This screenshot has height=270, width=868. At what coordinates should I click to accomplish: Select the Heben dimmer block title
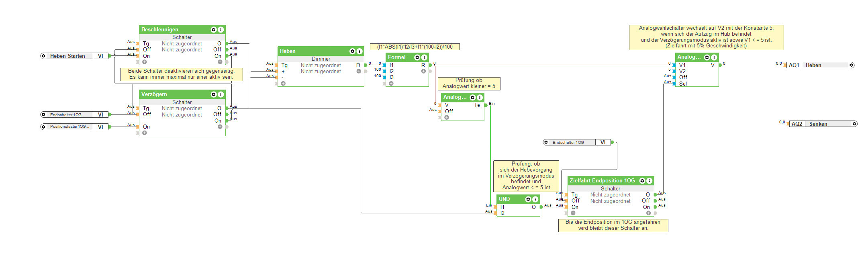pos(288,51)
